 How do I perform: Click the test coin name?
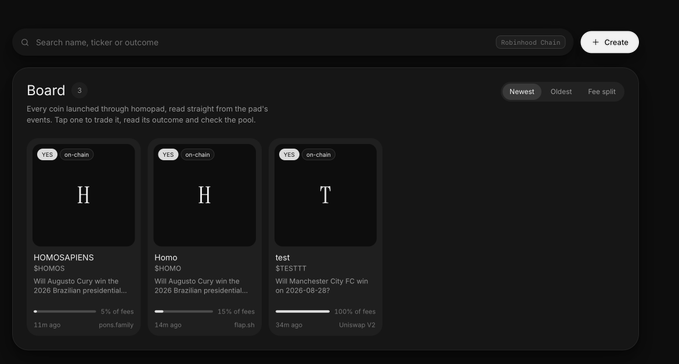coord(282,258)
